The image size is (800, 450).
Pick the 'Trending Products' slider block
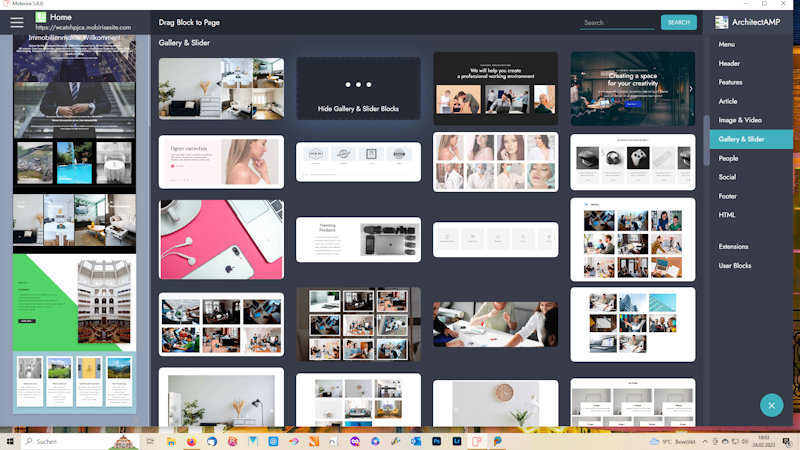tap(358, 239)
